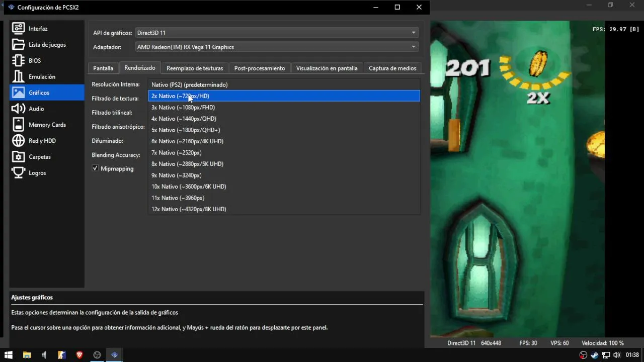Open Lista de juegos folder icon
Viewport: 644px width, 362px height.
point(18,45)
